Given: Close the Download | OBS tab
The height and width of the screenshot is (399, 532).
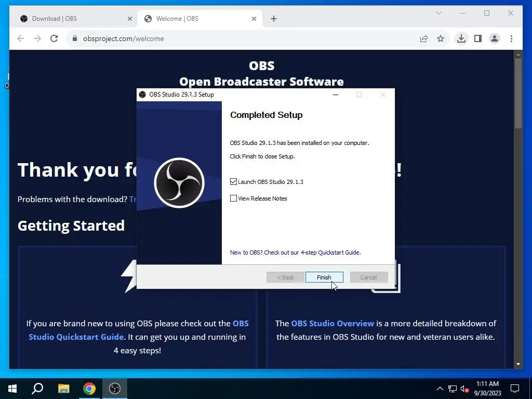Looking at the screenshot, I should (x=129, y=19).
